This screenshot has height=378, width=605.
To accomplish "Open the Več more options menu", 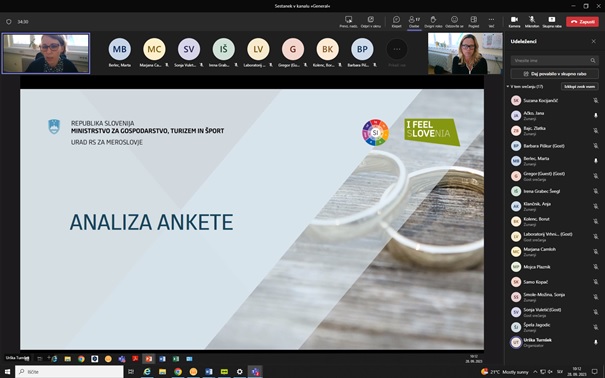I will 491,22.
